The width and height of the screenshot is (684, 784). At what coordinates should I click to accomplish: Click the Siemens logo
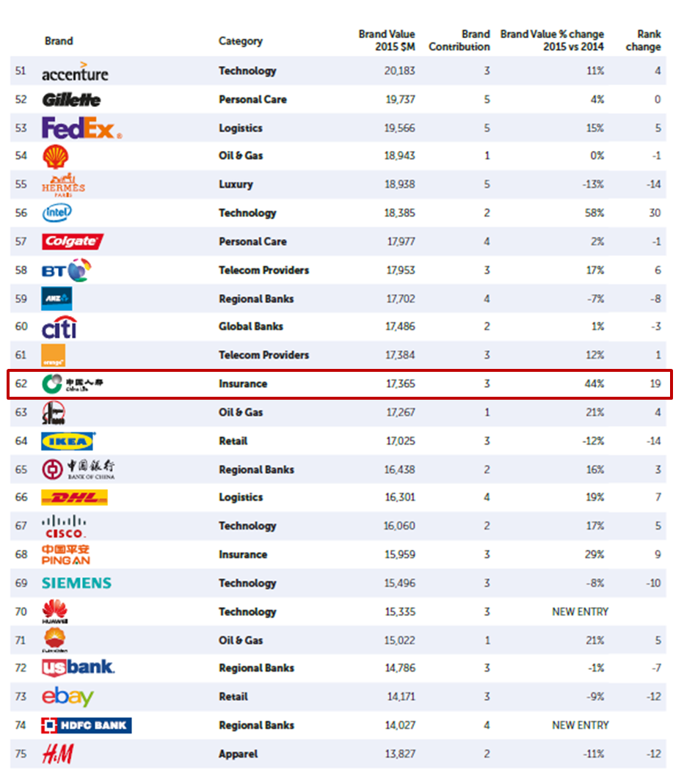(76, 583)
